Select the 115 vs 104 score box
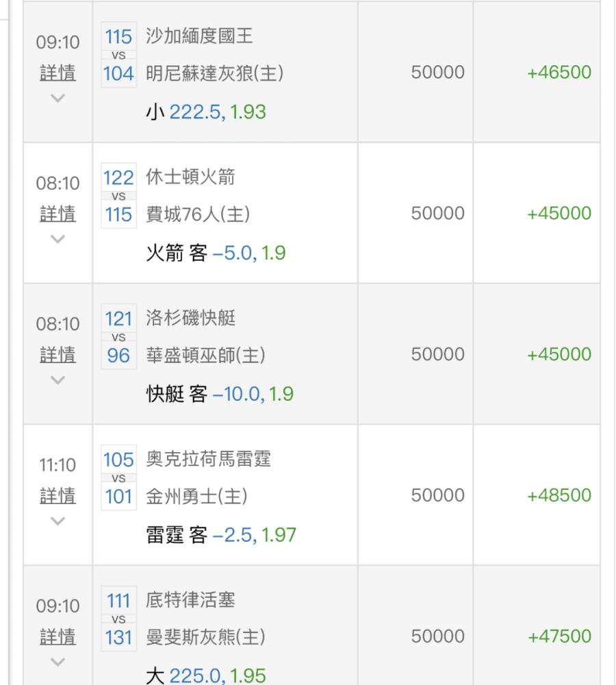This screenshot has height=685, width=616. pyautogui.click(x=118, y=55)
